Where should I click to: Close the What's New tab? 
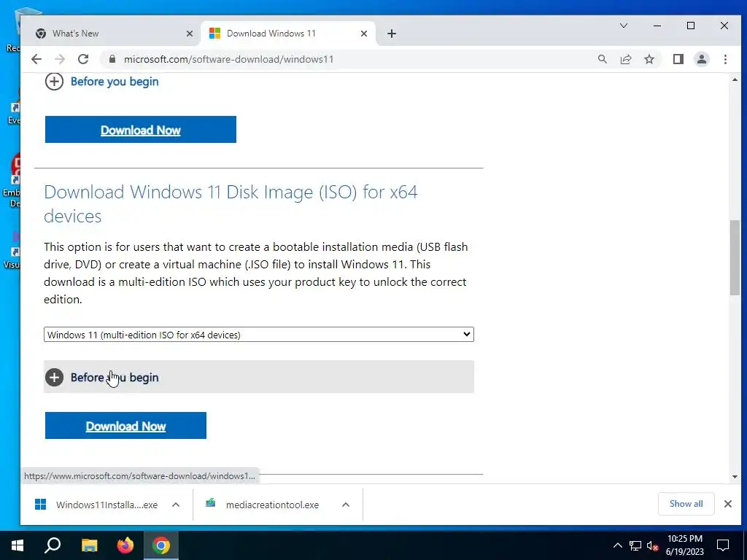click(x=189, y=34)
